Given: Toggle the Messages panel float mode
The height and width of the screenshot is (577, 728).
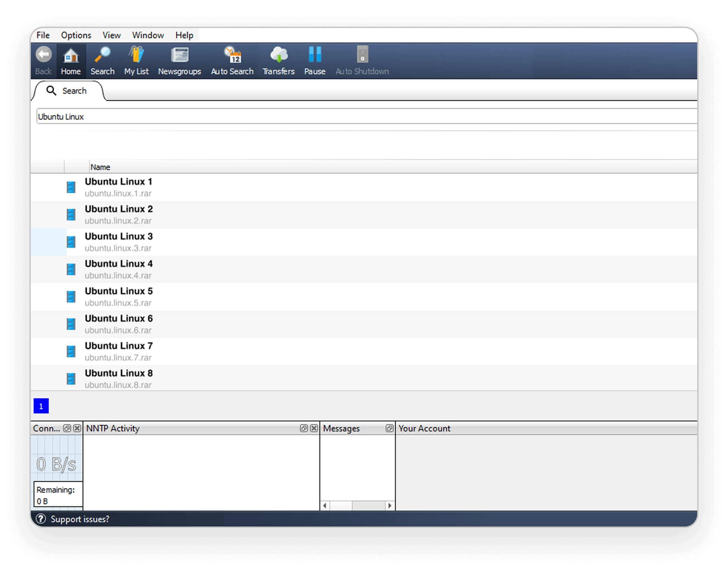Looking at the screenshot, I should tap(389, 428).
